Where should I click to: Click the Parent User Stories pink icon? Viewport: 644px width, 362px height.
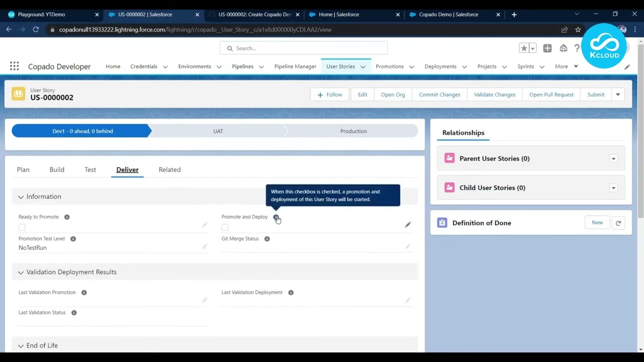coord(449,158)
